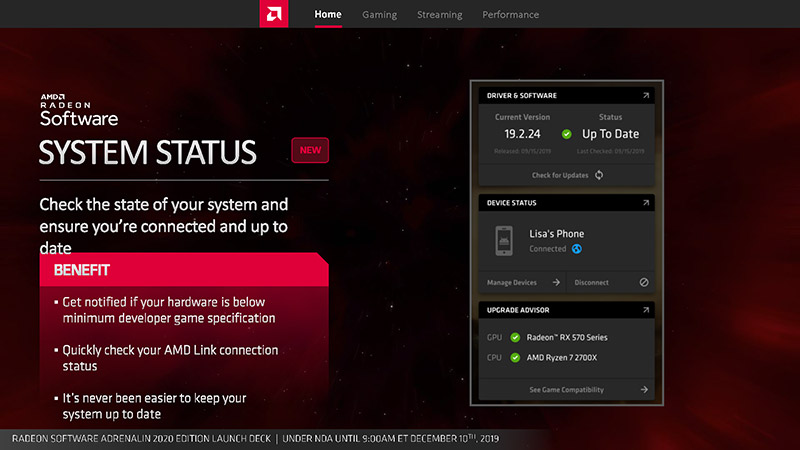
Task: Click the version number 19.2.24
Action: [522, 134]
